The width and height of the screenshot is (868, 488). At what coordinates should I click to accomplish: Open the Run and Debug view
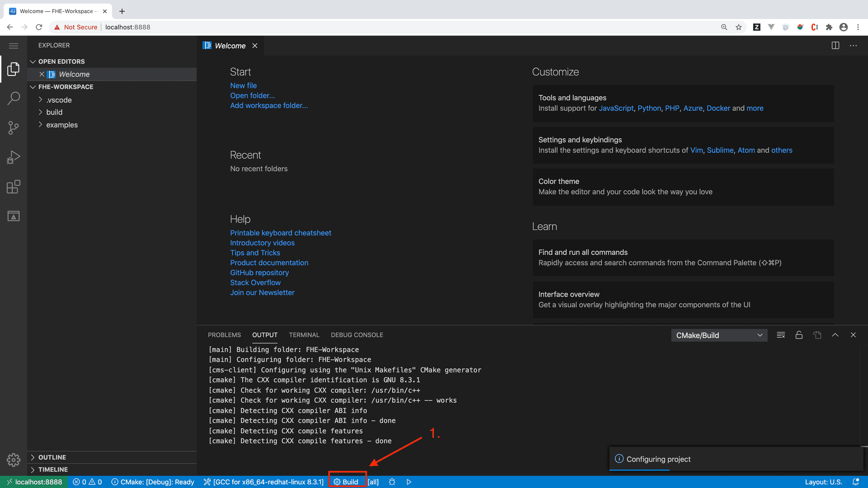tap(14, 157)
